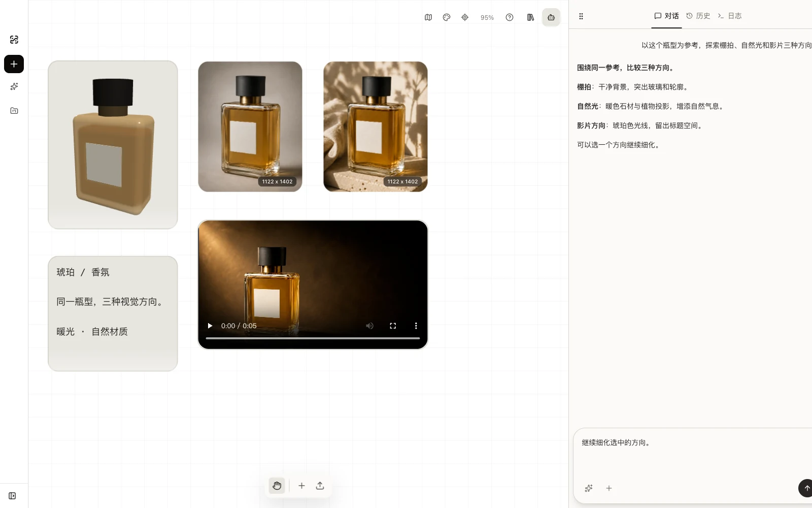Select the 3D tan perfume bottle card
The height and width of the screenshot is (508, 812).
click(113, 145)
